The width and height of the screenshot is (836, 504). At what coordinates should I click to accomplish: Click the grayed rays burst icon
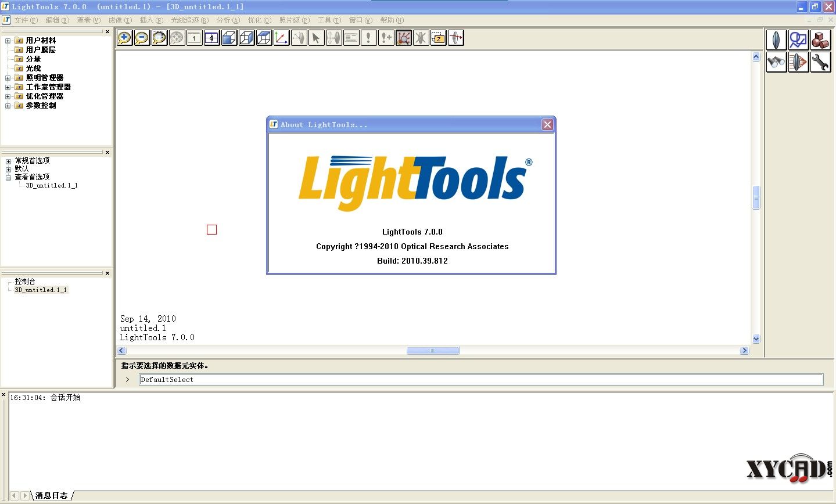coord(421,38)
